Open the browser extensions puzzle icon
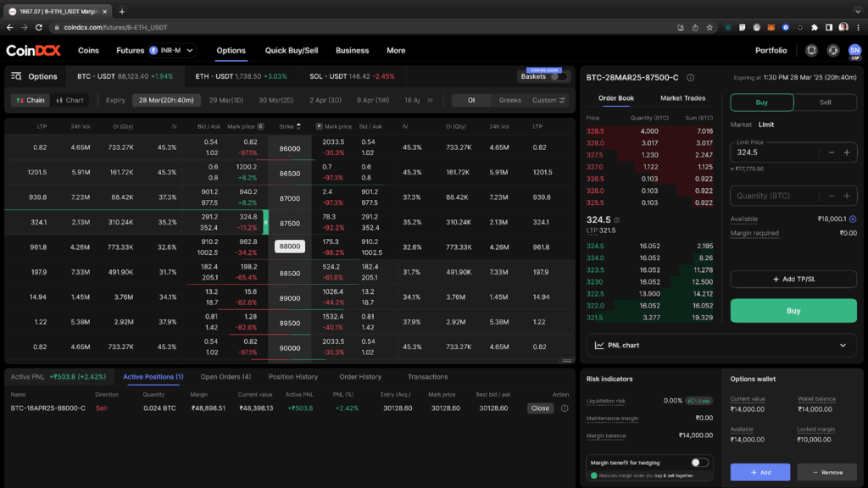 click(815, 27)
